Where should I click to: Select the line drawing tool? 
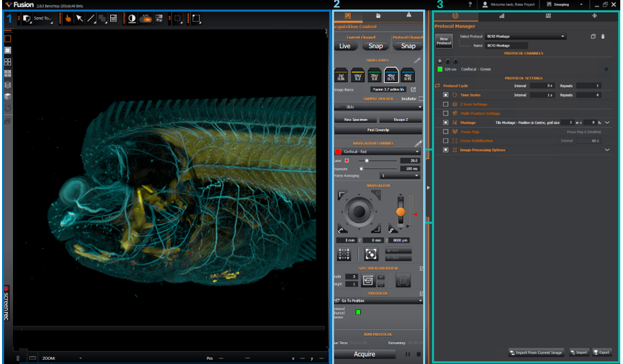tap(91, 18)
